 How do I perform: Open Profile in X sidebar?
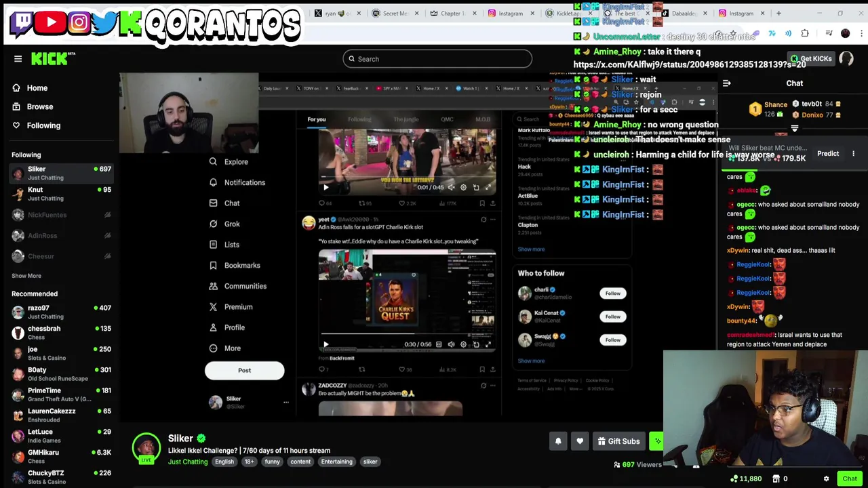[227, 327]
